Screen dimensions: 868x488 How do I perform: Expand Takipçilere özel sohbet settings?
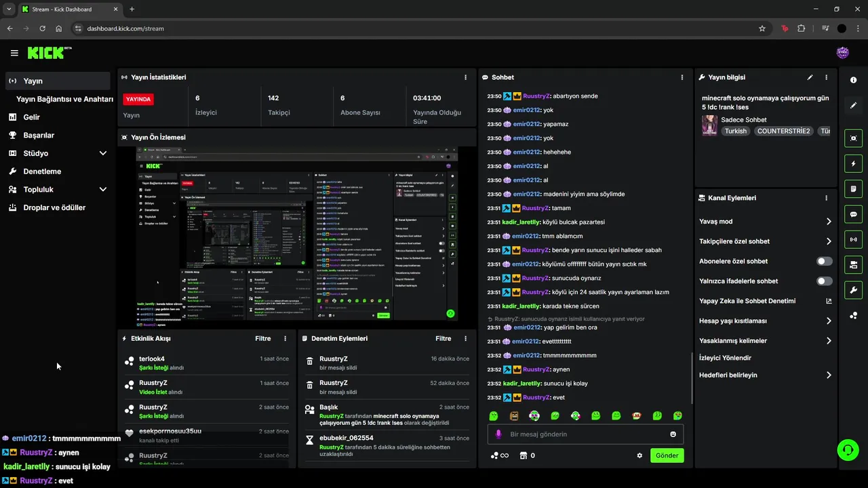click(x=766, y=241)
